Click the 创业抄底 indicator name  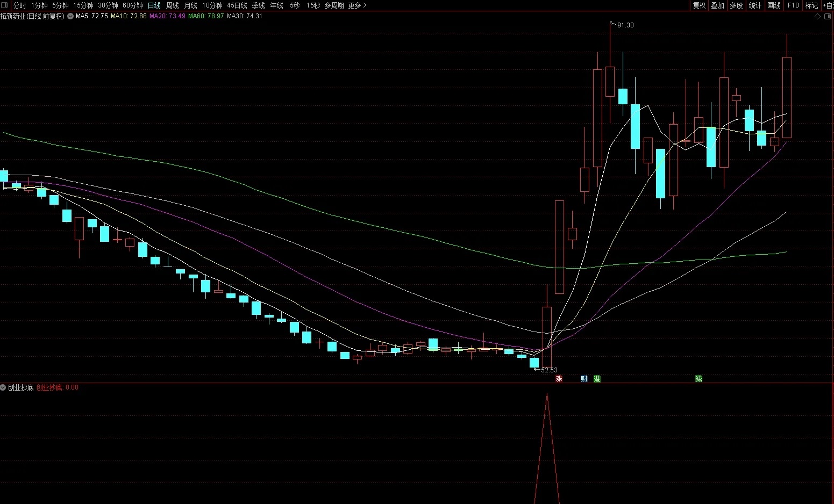point(21,387)
